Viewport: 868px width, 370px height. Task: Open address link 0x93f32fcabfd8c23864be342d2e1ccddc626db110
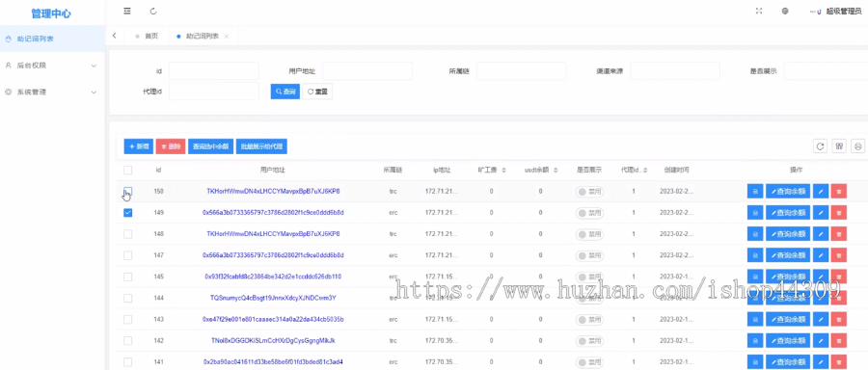pos(273,277)
